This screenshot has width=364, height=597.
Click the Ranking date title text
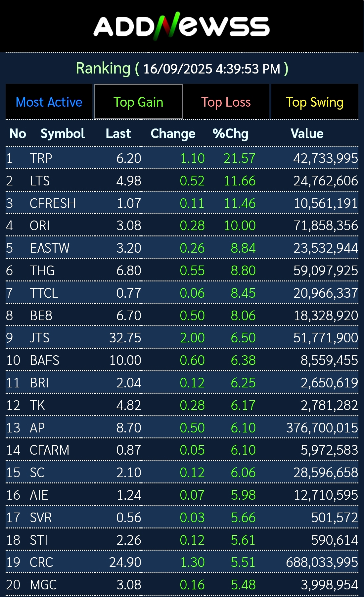coord(182,69)
